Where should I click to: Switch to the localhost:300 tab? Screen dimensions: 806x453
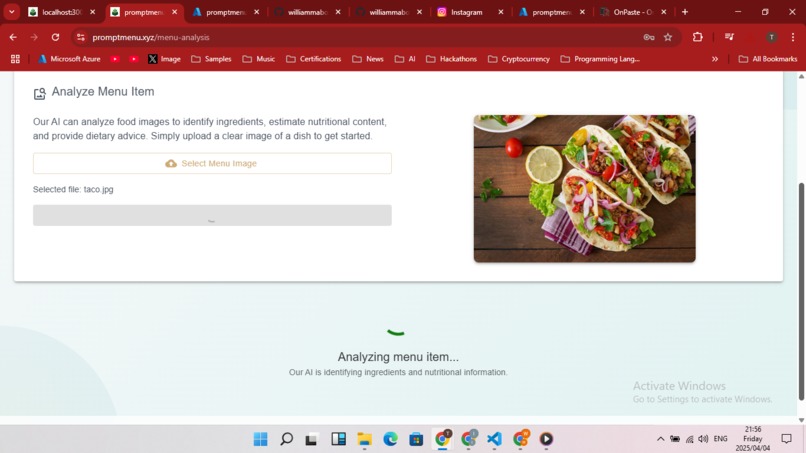coord(62,12)
